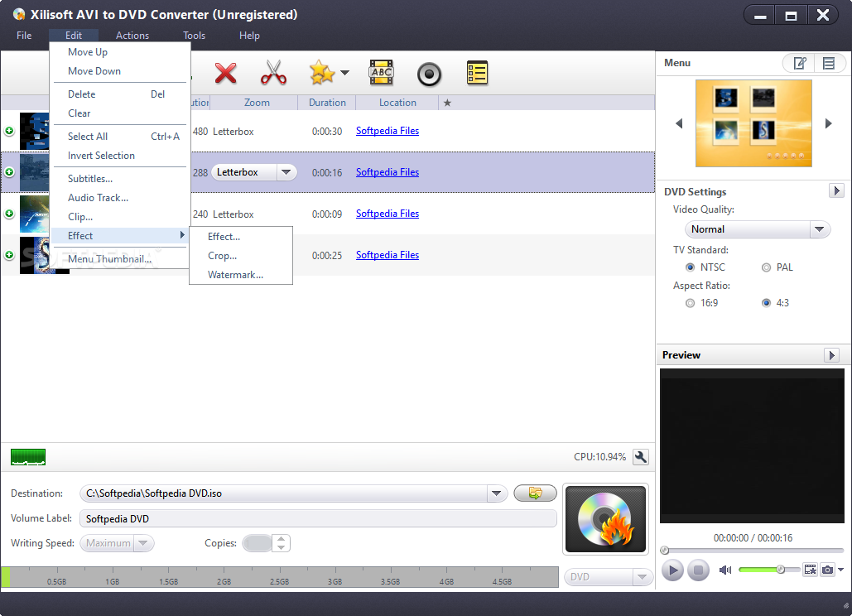Play the preview video
Screen dimensions: 852x616
(x=672, y=570)
